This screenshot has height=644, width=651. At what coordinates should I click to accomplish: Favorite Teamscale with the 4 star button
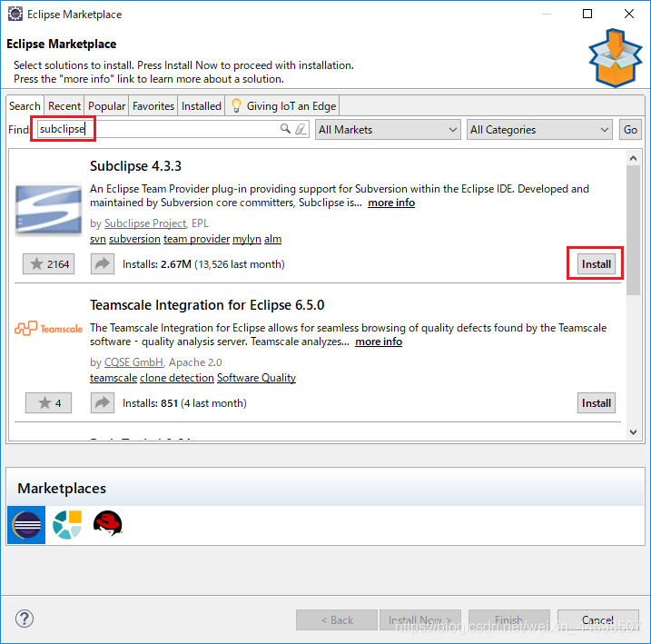coord(49,402)
